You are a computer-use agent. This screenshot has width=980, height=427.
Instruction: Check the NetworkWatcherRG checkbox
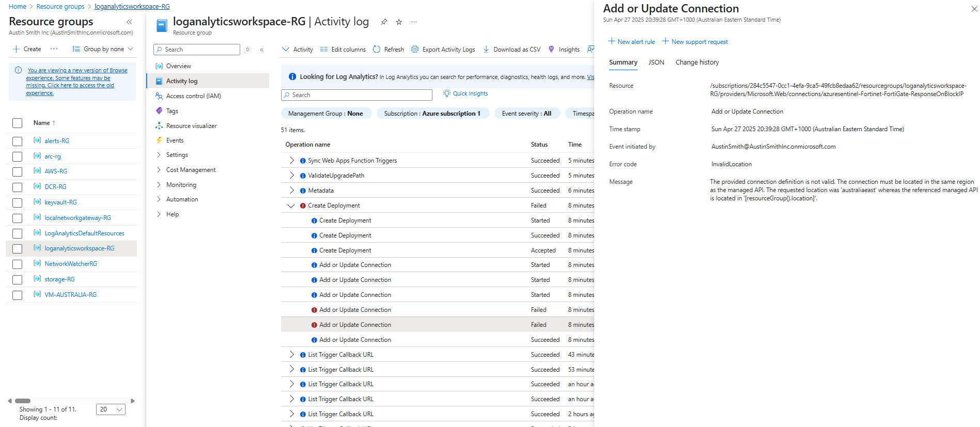click(18, 264)
